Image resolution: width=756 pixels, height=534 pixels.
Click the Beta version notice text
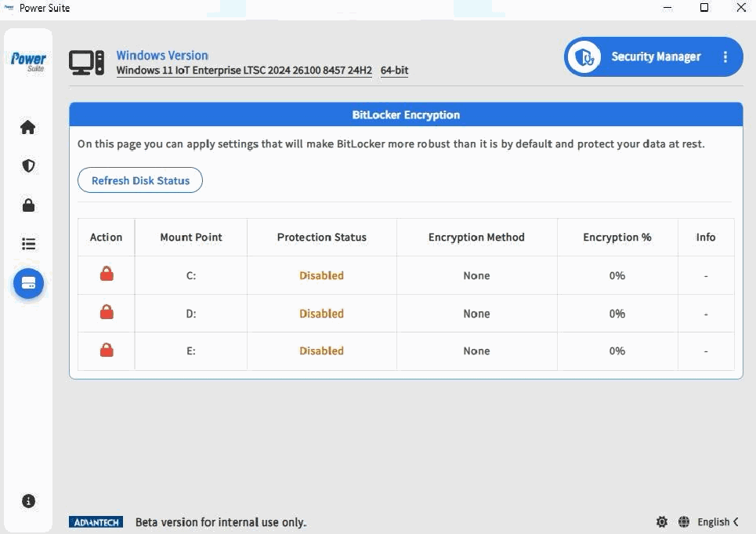click(221, 522)
